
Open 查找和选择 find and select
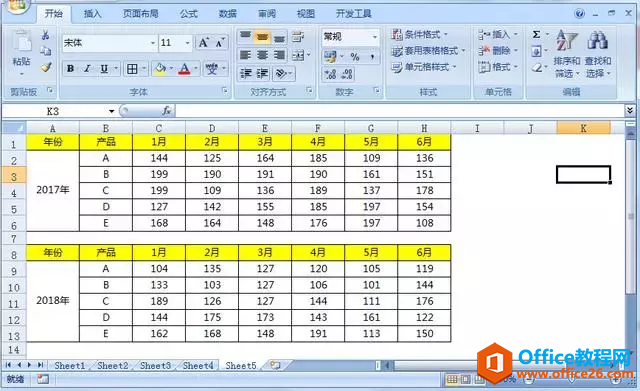(x=598, y=53)
